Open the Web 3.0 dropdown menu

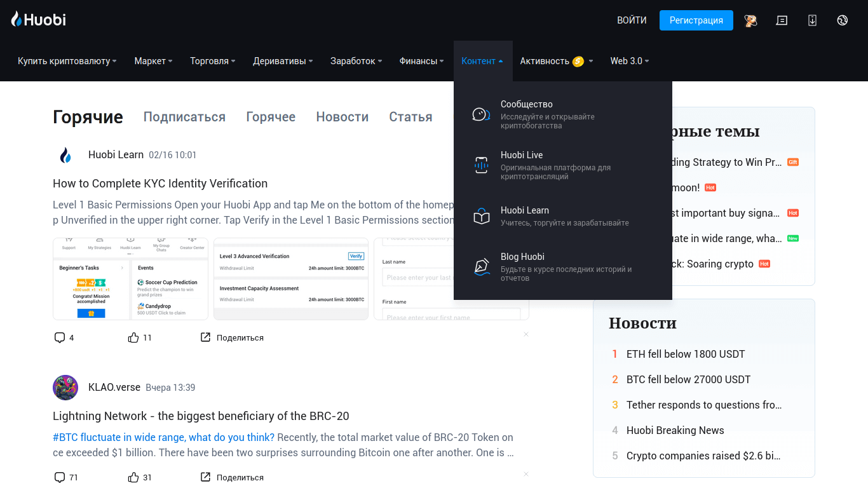click(x=629, y=61)
